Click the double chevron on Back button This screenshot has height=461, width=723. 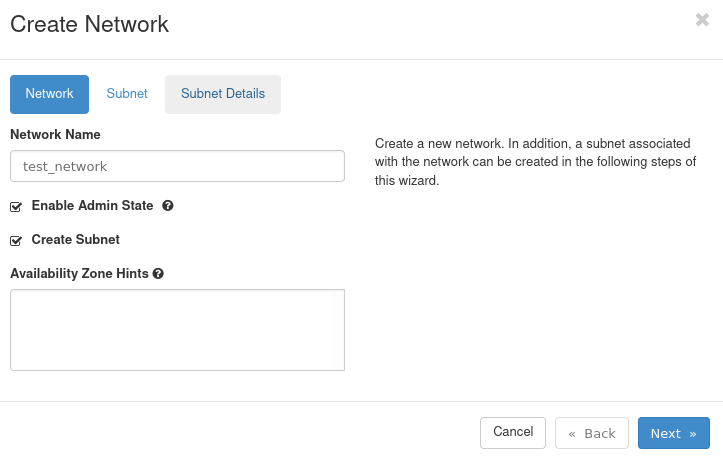(x=572, y=434)
